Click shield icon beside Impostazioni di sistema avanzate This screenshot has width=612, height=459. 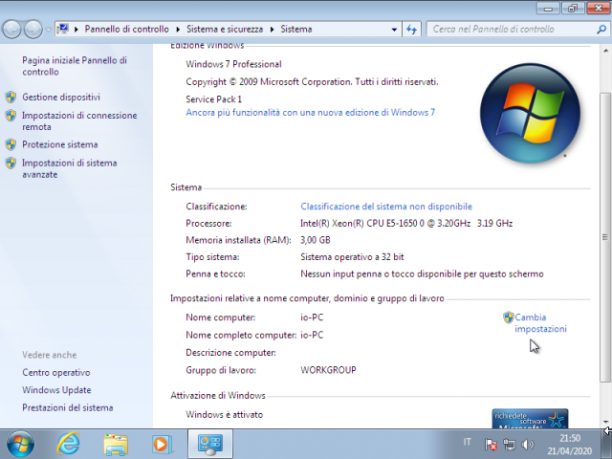[11, 163]
